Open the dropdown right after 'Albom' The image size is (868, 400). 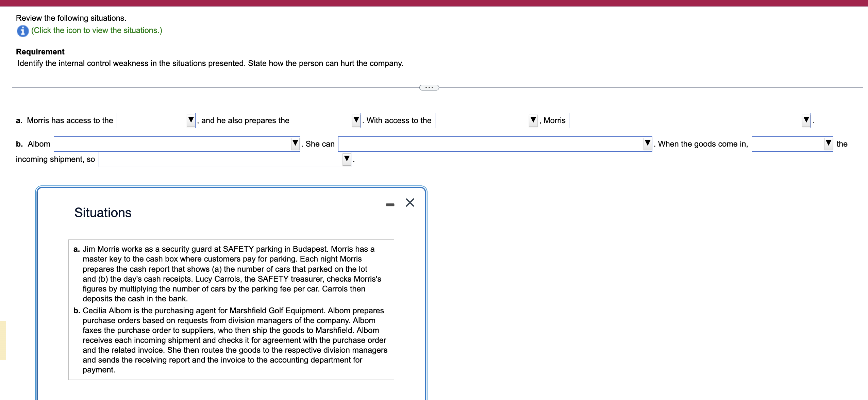[x=176, y=144]
